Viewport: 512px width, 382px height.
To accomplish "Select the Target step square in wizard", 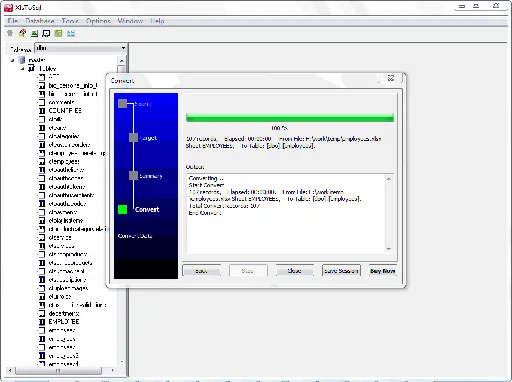I will (133, 137).
